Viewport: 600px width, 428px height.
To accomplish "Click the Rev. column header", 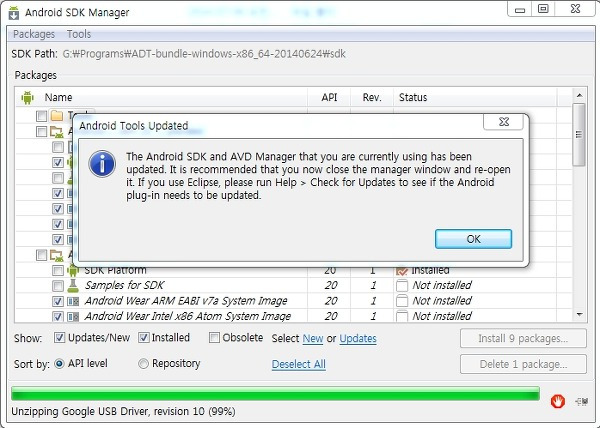I will coord(372,97).
